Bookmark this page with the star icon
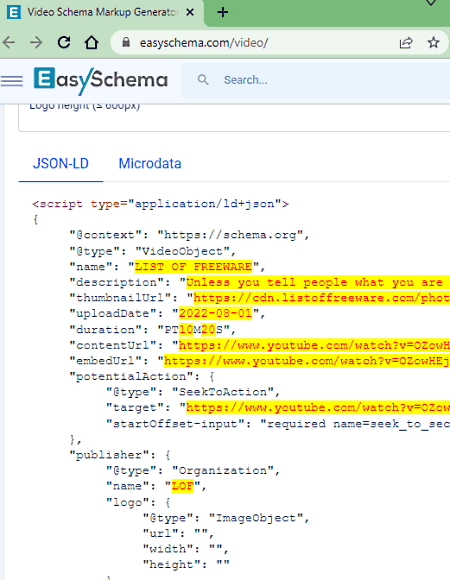Image resolution: width=450 pixels, height=580 pixels. [433, 43]
